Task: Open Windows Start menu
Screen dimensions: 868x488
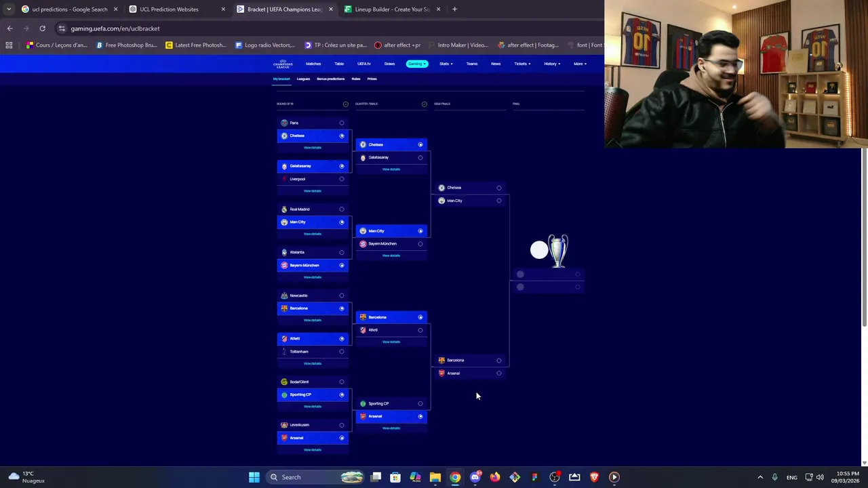Action: 254,477
